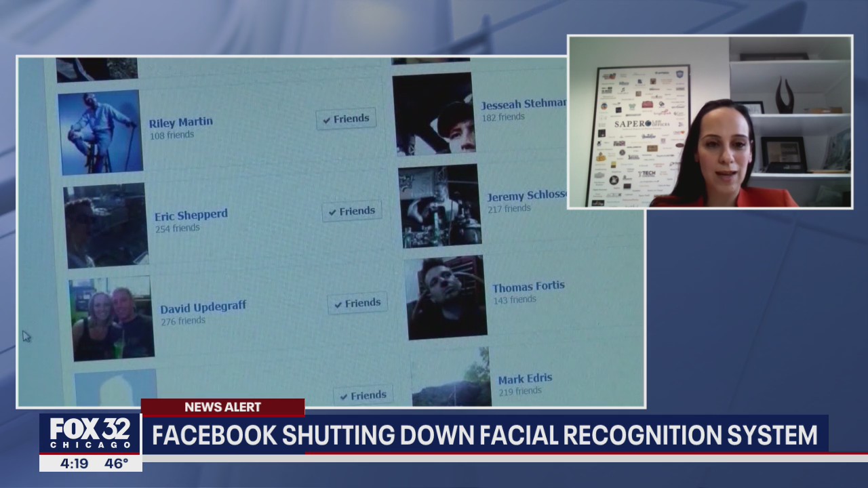Click Riley Martin's profile picture
The height and width of the screenshot is (488, 868).
(x=100, y=132)
